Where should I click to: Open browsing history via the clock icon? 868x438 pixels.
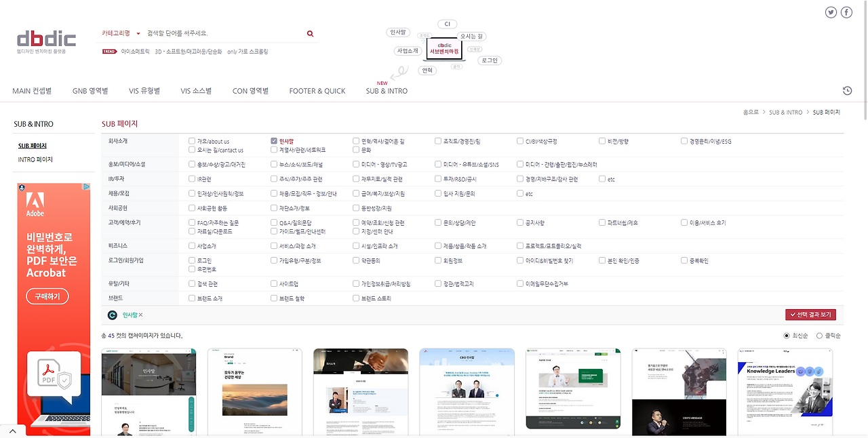click(x=846, y=90)
